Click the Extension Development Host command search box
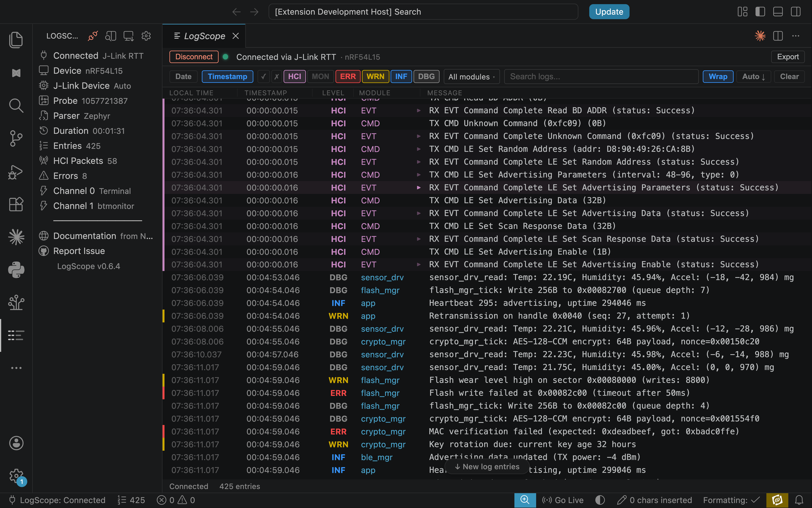 pos(423,12)
